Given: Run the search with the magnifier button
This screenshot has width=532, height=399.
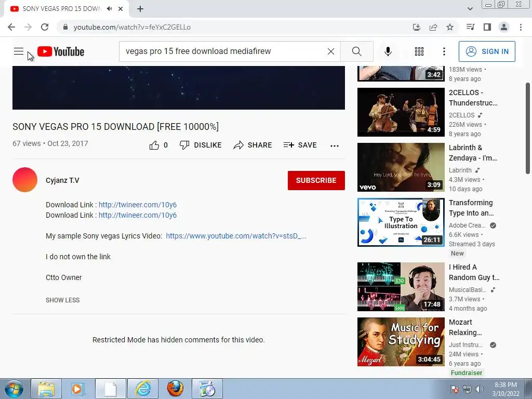Looking at the screenshot, I should (357, 51).
